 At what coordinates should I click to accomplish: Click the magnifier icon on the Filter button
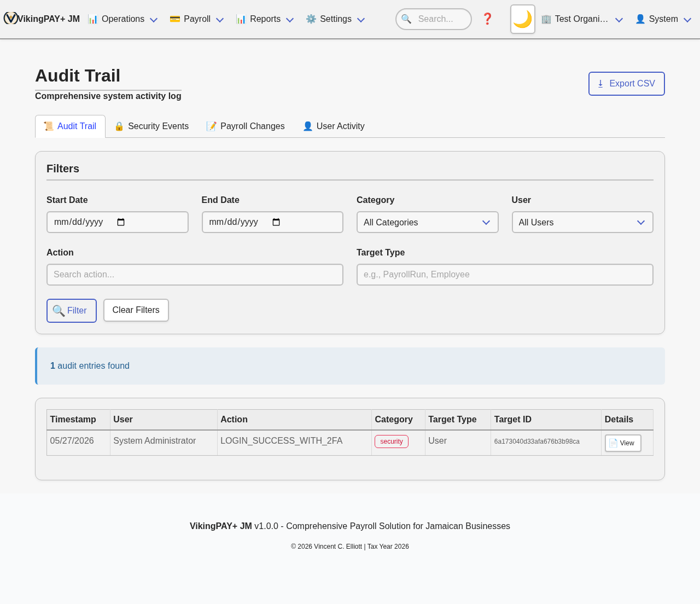coord(59,311)
